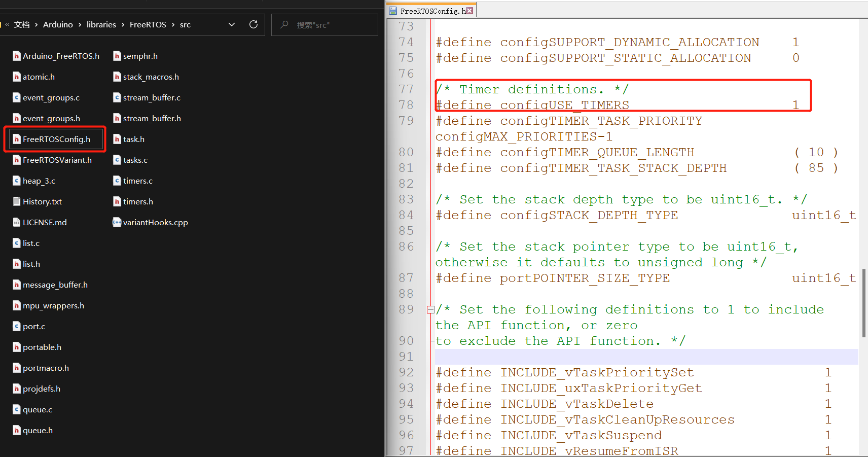This screenshot has width=868, height=457.
Task: Click configTIMER_TASK_PRIORITY on line 79
Action: click(x=601, y=121)
